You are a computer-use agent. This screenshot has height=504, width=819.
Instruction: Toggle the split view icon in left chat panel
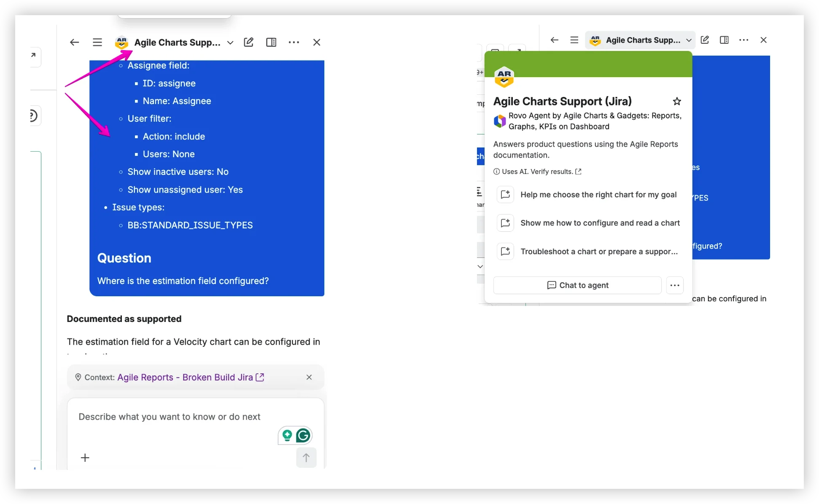click(x=271, y=42)
